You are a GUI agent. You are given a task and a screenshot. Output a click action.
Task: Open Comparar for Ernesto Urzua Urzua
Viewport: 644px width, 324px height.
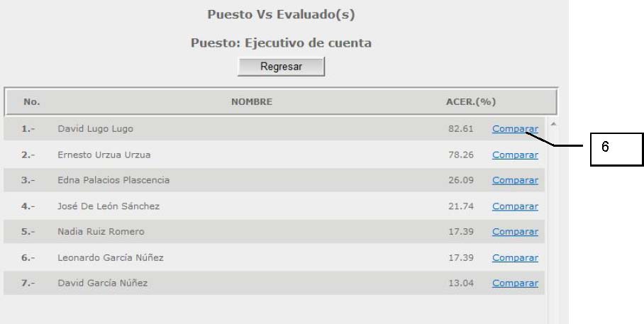(515, 155)
